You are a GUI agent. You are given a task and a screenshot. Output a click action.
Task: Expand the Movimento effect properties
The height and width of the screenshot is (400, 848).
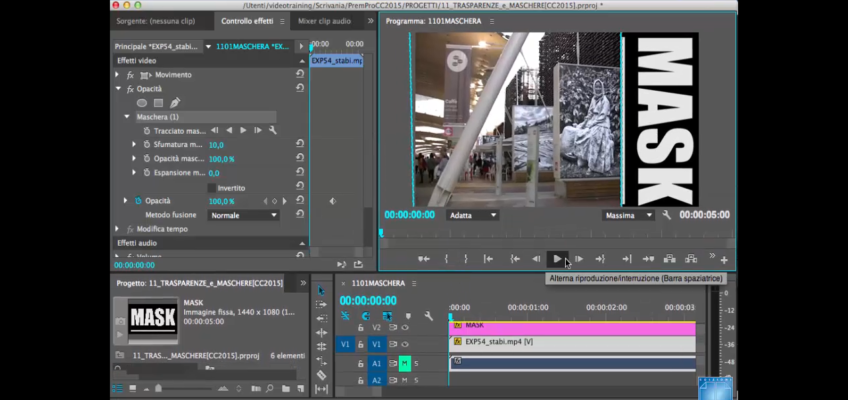[x=117, y=75]
